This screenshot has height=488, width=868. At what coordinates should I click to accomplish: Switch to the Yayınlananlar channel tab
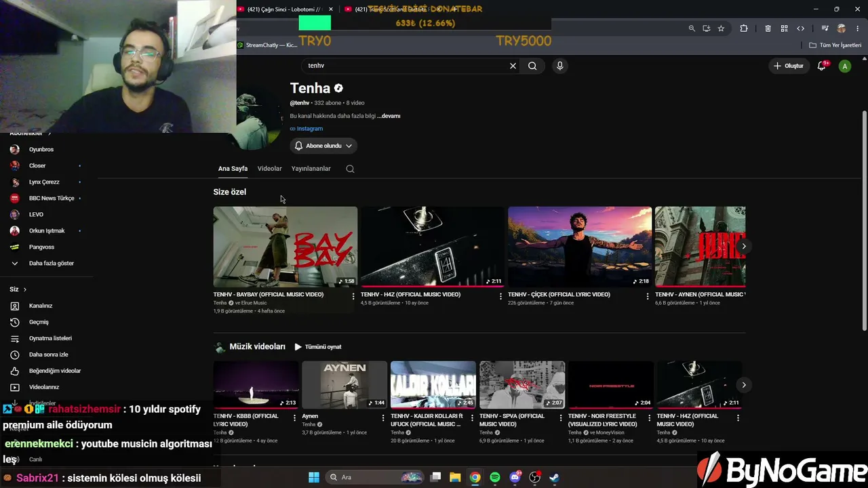tap(311, 169)
